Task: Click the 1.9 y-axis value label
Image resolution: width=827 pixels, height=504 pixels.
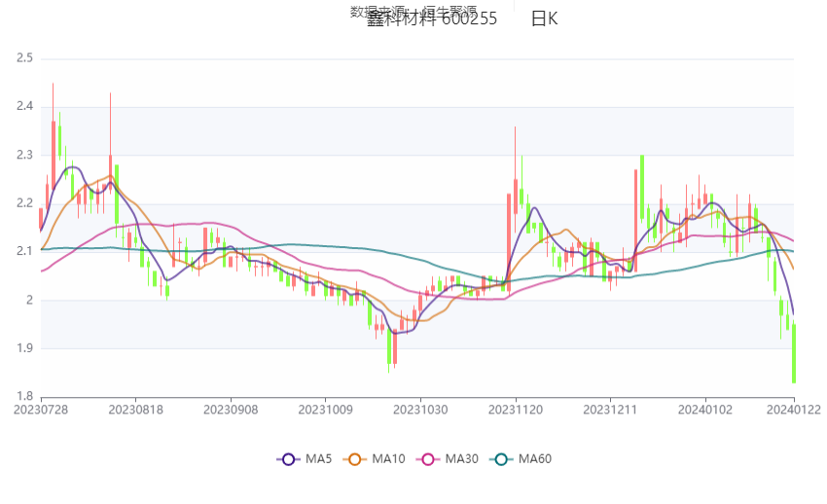Action: point(24,348)
